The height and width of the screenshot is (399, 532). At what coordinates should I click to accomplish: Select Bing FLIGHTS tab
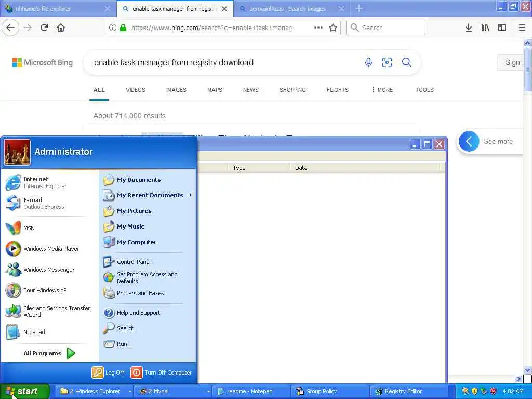click(338, 90)
